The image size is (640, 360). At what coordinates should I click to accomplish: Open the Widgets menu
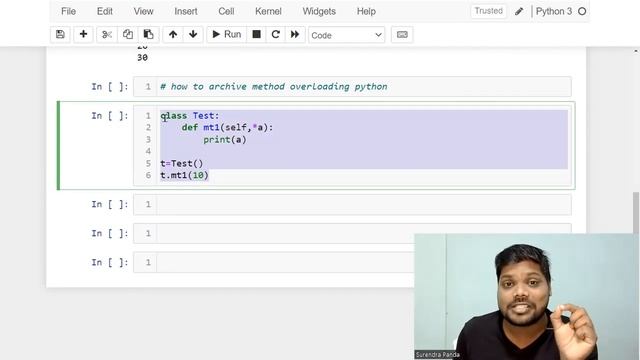tap(319, 11)
